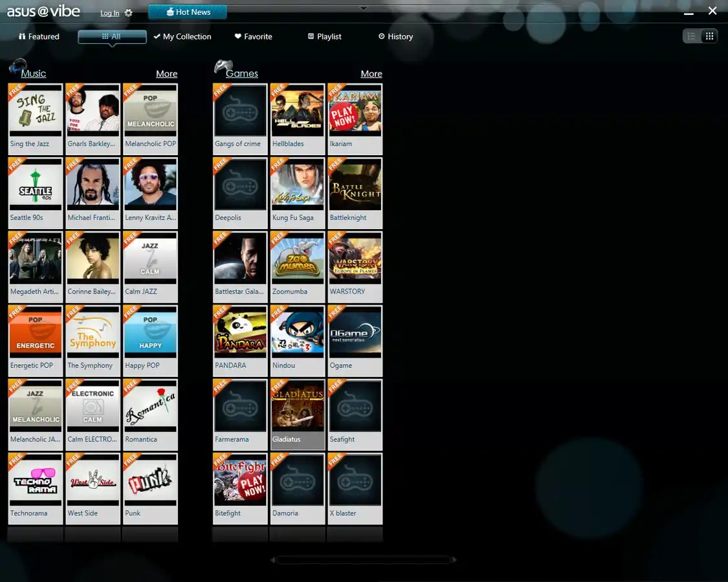Open the Michael Franti tile
Image resolution: width=728 pixels, height=582 pixels.
click(93, 193)
